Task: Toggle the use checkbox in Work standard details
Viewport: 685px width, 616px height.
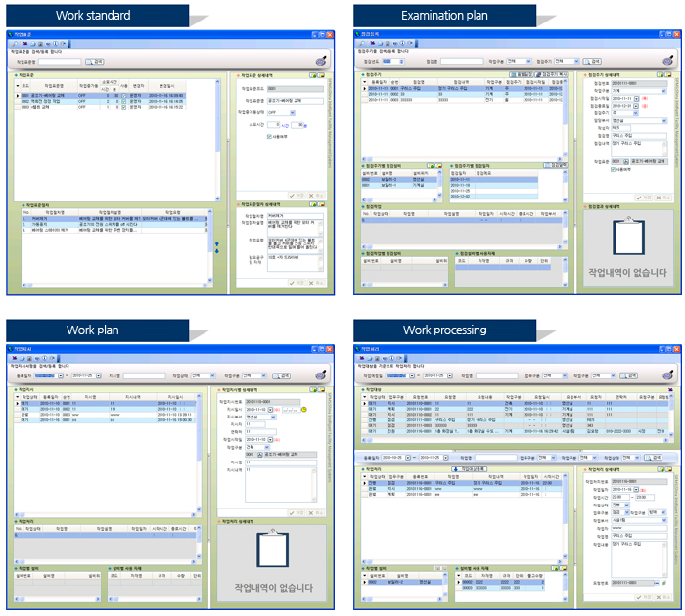Action: coord(270,136)
